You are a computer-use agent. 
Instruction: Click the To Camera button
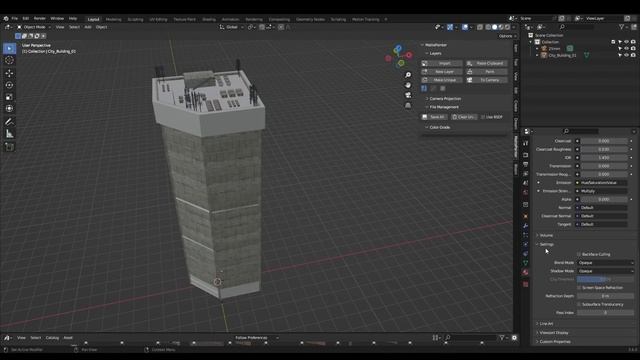[487, 80]
